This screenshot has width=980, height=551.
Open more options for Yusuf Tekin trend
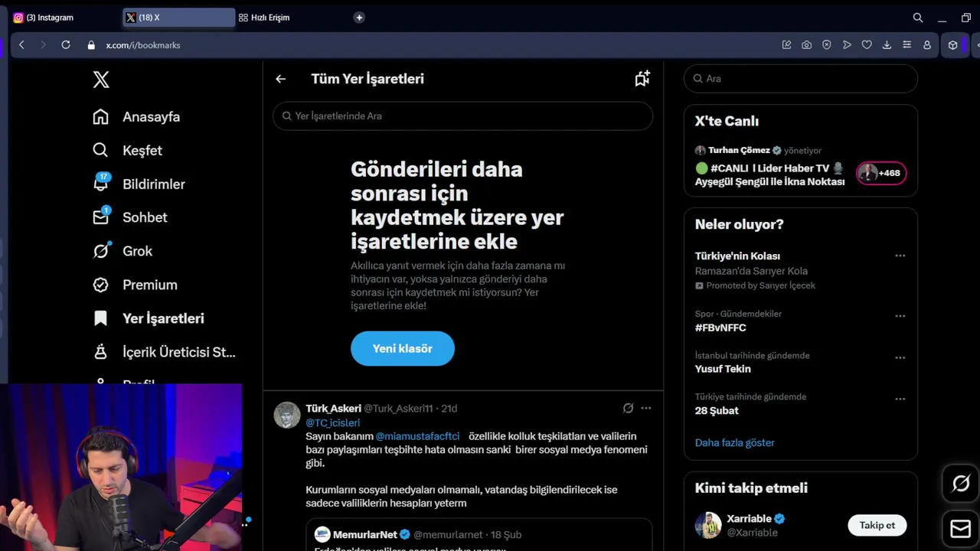(900, 357)
